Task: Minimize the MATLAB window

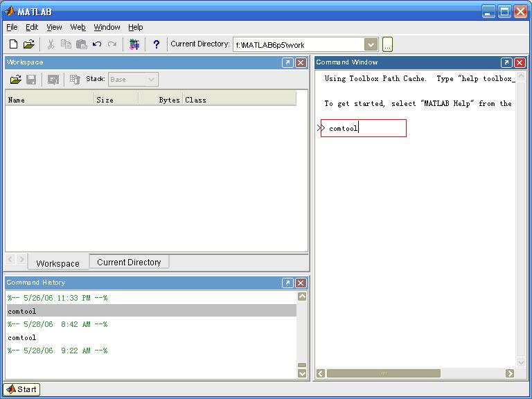Action: [488, 12]
